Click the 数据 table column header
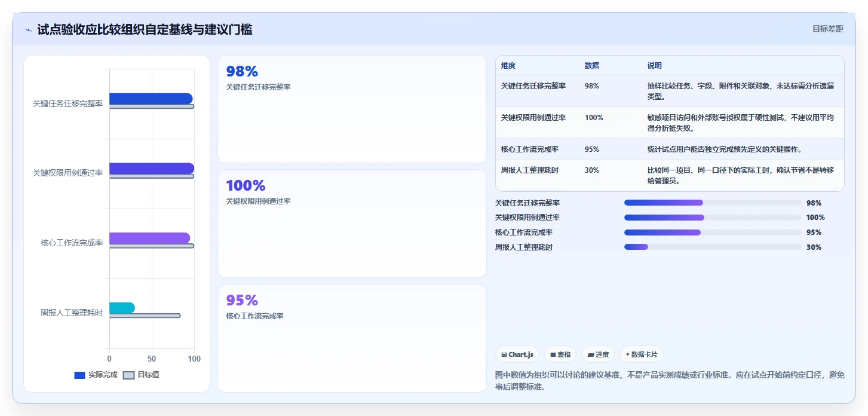Screen dimensions: 868x416 (592, 66)
